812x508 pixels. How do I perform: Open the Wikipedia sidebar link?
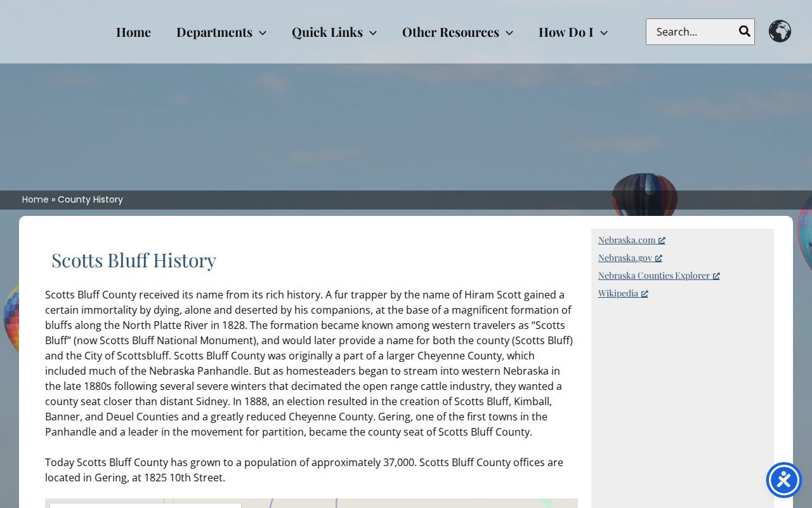[618, 293]
